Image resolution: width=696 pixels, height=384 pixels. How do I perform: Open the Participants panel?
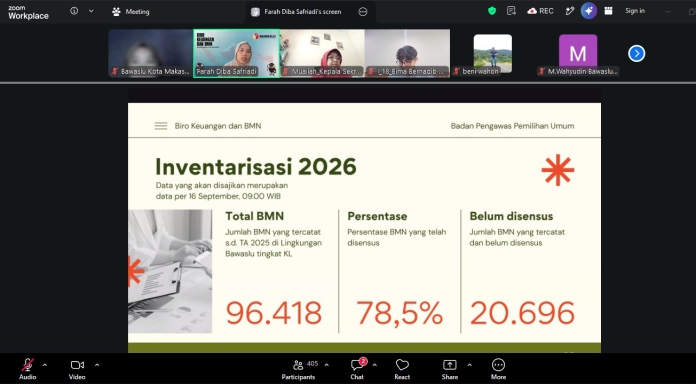pos(299,369)
